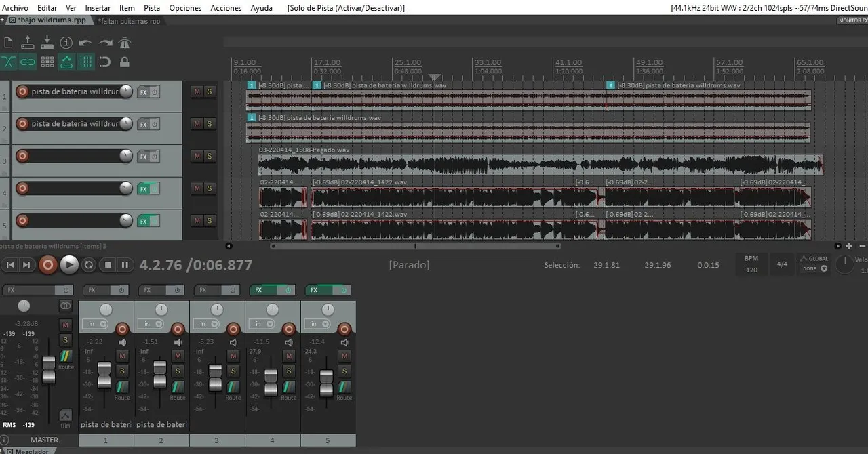Image resolution: width=868 pixels, height=454 pixels.
Task: Click the horizontal arrange scrollbar
Action: click(x=416, y=246)
